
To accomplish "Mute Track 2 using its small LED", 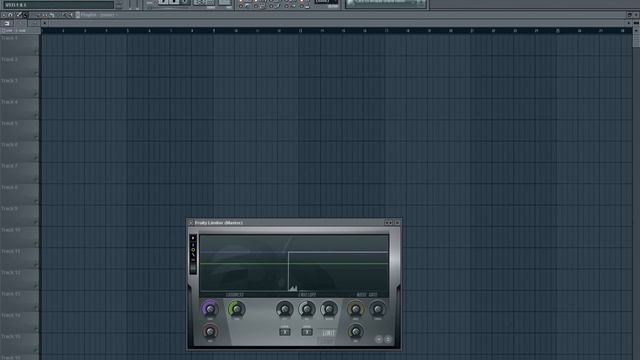I will (36, 74).
